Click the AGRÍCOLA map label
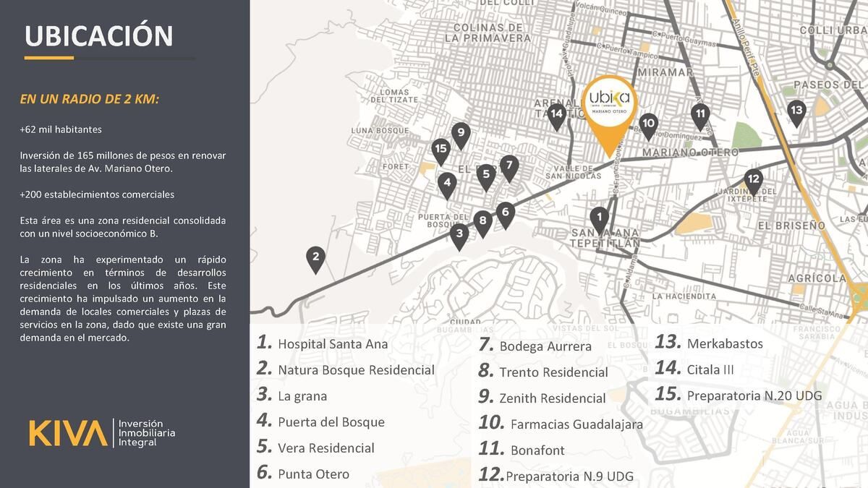This screenshot has width=868, height=488. tap(817, 278)
